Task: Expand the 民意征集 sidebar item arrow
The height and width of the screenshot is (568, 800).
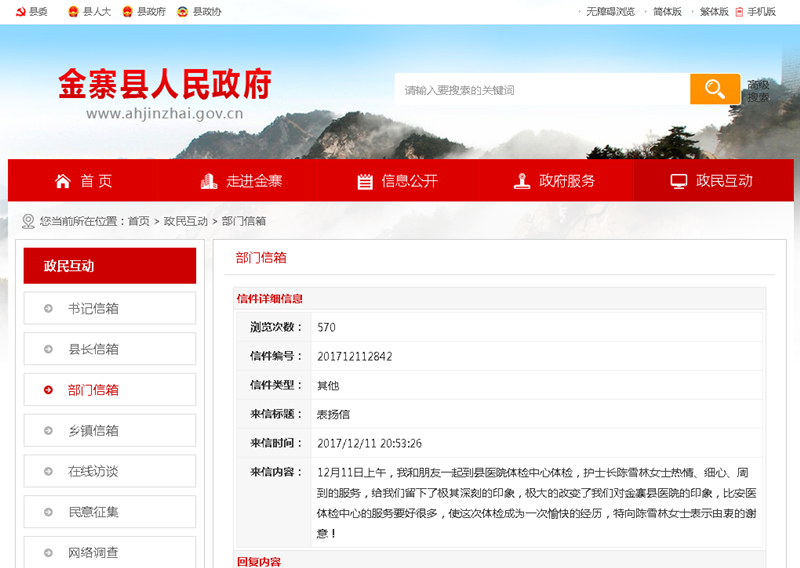Action: [49, 512]
